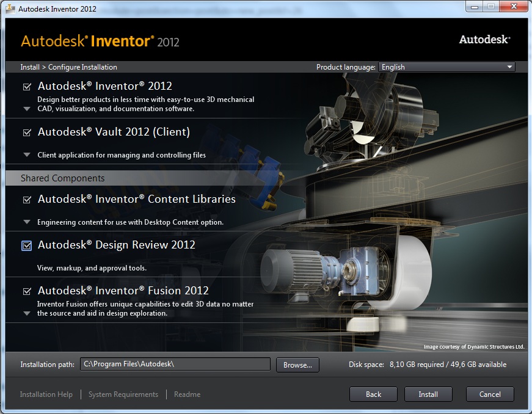The image size is (532, 414).
Task: Open the Installation Help link
Action: pos(46,394)
